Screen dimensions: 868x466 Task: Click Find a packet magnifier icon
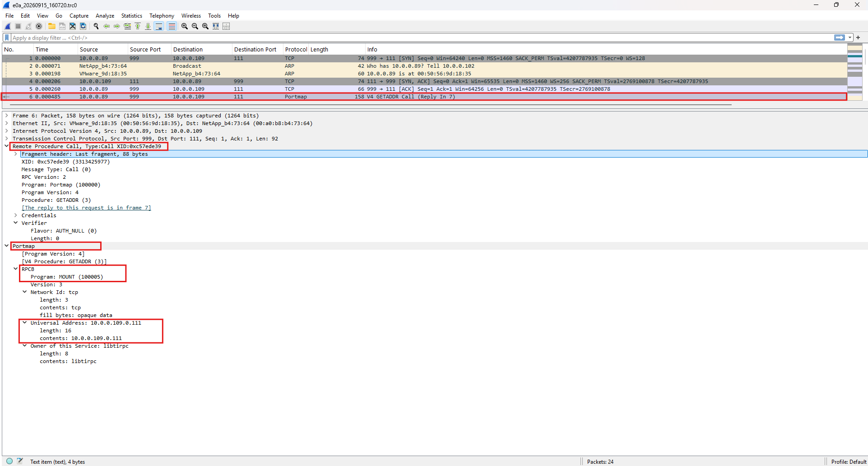pos(96,26)
